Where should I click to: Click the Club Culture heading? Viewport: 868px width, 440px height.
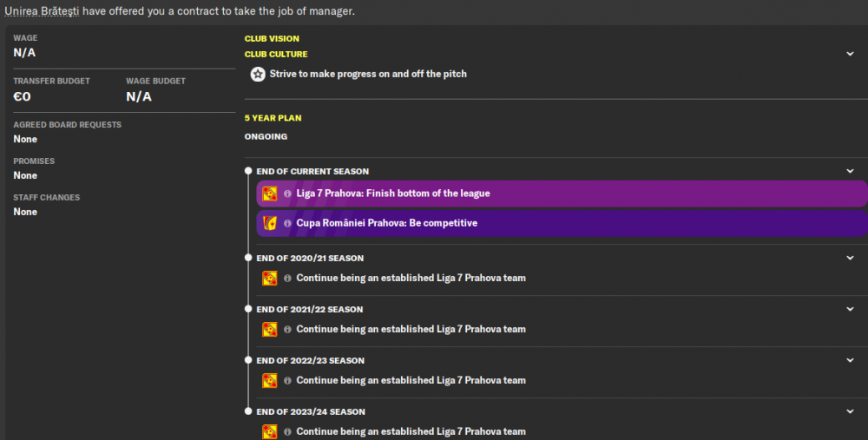276,54
